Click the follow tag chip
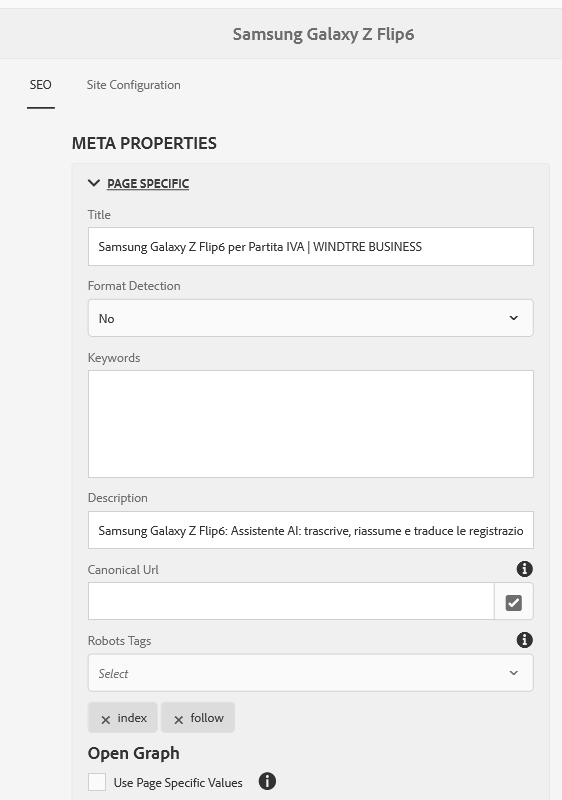562x800 pixels. pyautogui.click(x=198, y=717)
